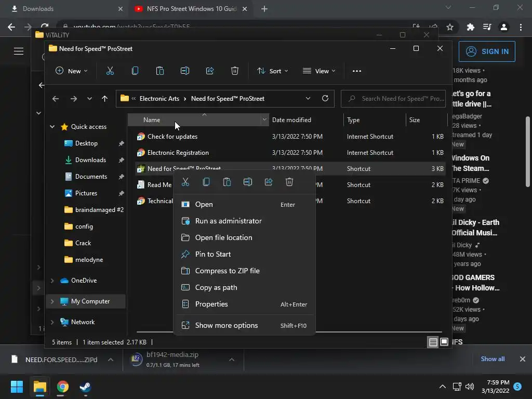
Task: Go up one folder with the Up arrow
Action: tap(104, 99)
